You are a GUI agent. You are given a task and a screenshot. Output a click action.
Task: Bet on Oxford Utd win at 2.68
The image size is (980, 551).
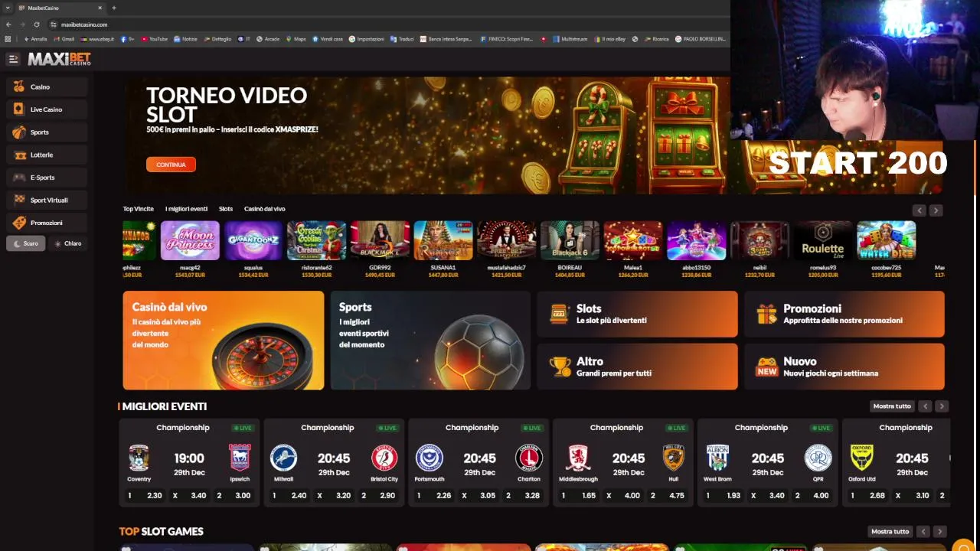point(868,496)
